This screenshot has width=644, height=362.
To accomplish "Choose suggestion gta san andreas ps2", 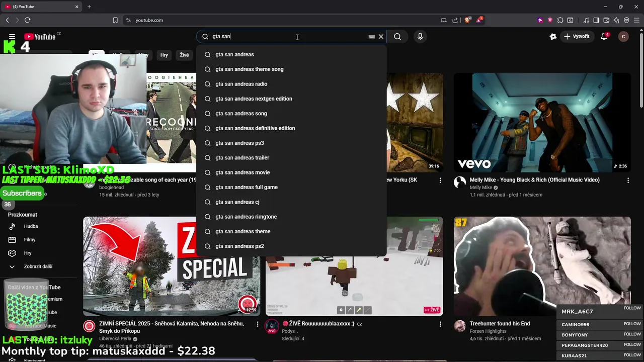I will [291, 246].
